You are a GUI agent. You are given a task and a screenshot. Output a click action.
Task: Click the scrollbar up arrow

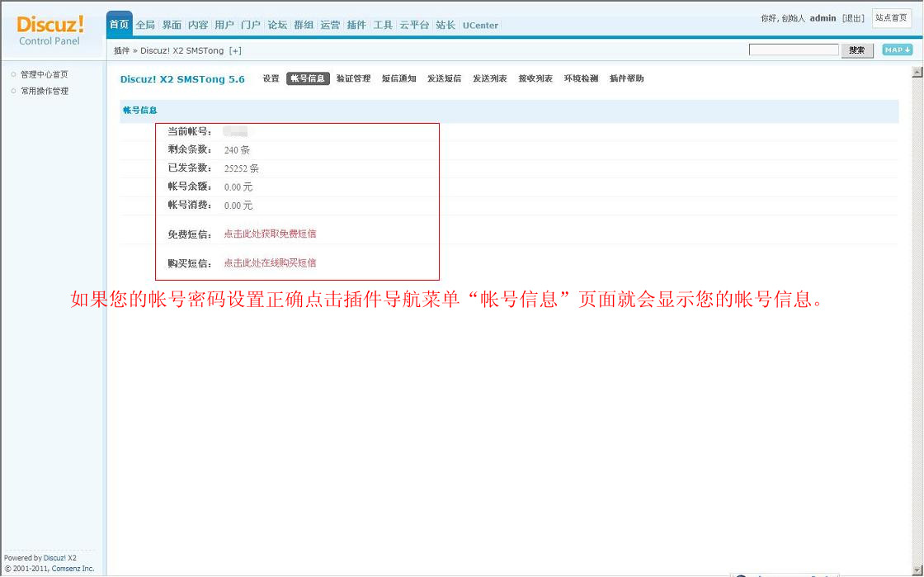pyautogui.click(x=917, y=72)
